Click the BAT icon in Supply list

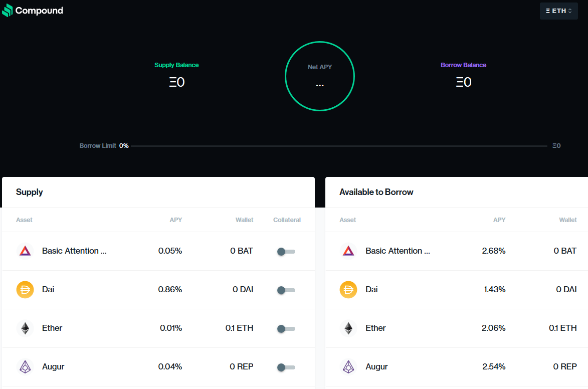point(25,251)
